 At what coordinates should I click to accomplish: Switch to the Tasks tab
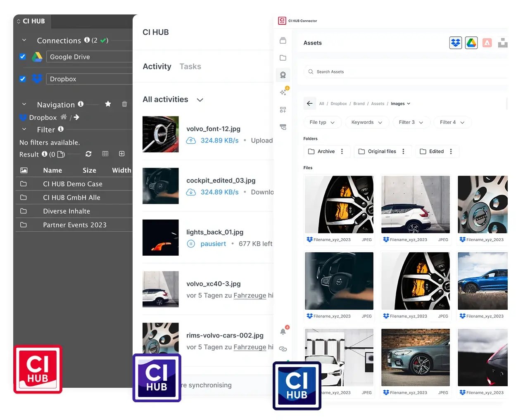pos(190,66)
